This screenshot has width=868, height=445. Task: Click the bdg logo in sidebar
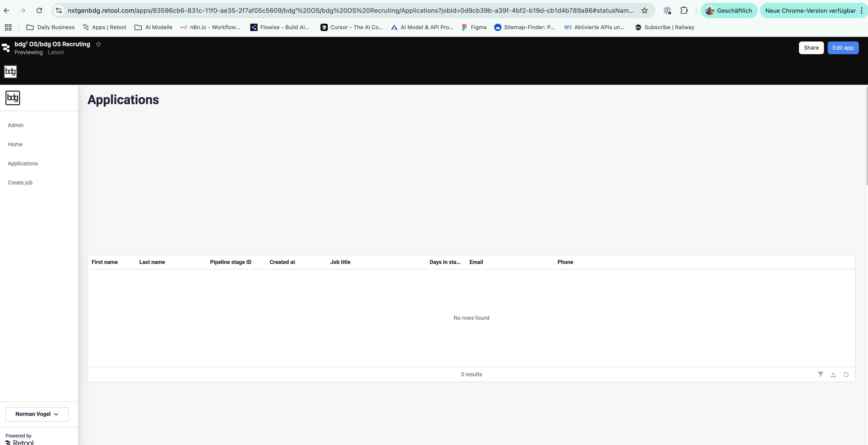(x=13, y=98)
